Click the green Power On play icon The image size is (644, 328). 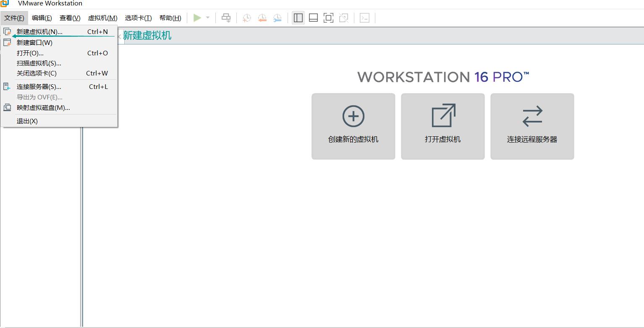pyautogui.click(x=197, y=18)
